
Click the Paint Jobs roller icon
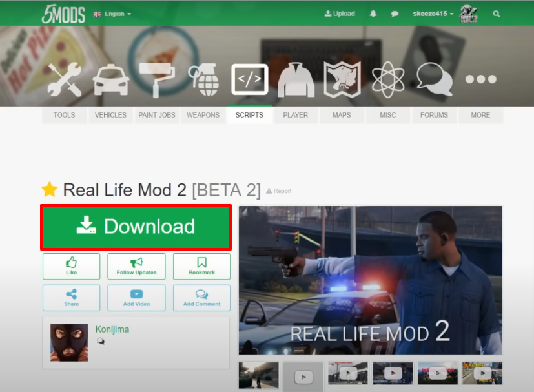(157, 80)
